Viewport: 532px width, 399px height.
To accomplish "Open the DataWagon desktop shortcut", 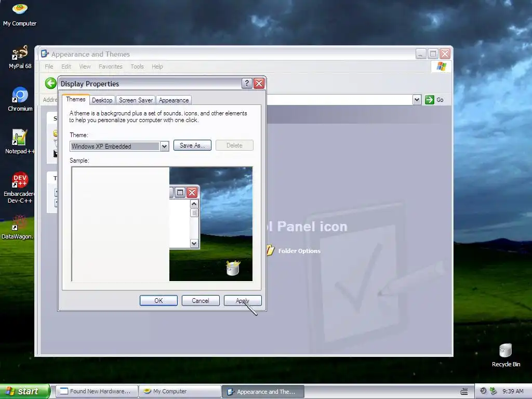I will (x=18, y=227).
